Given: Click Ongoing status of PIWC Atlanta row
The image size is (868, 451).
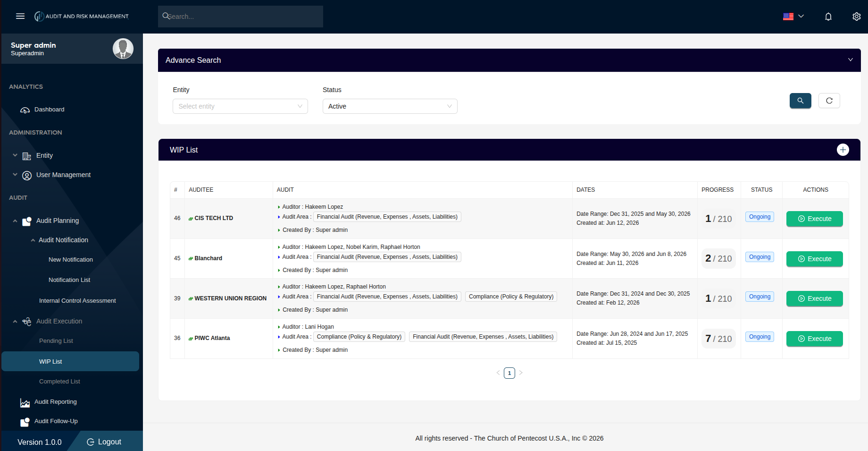Looking at the screenshot, I should point(760,337).
